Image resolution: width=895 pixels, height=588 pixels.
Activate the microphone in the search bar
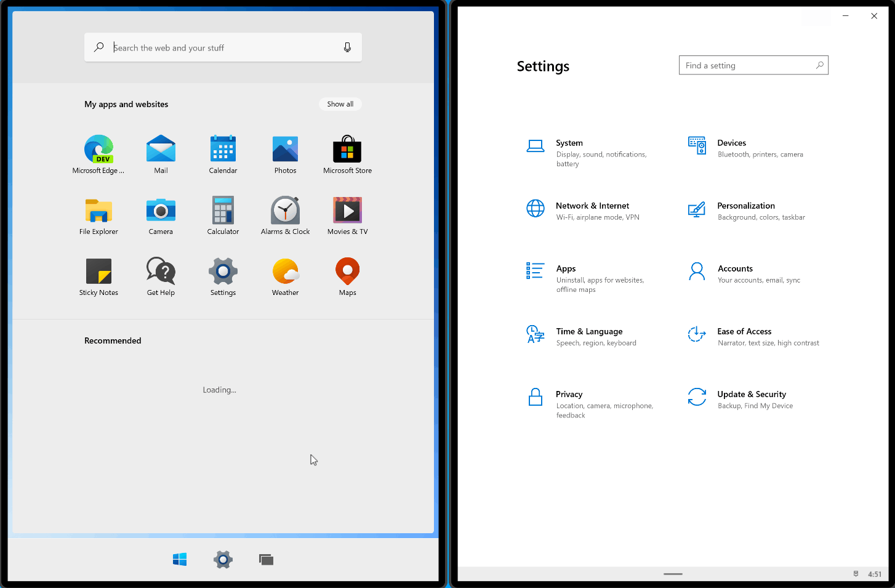coord(347,47)
